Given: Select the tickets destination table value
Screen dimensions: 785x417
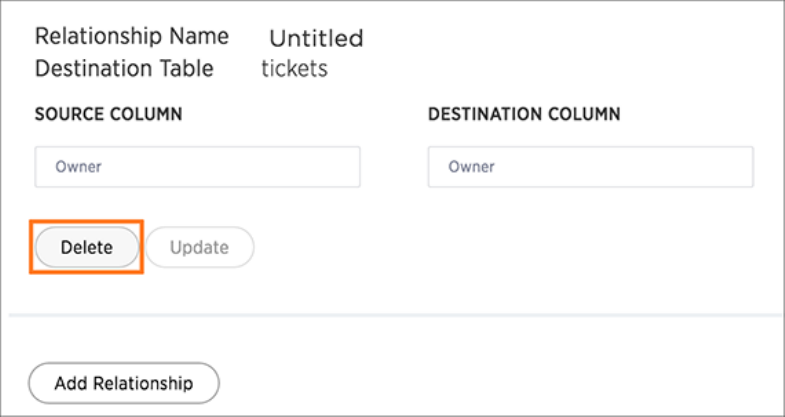Looking at the screenshot, I should tap(294, 69).
